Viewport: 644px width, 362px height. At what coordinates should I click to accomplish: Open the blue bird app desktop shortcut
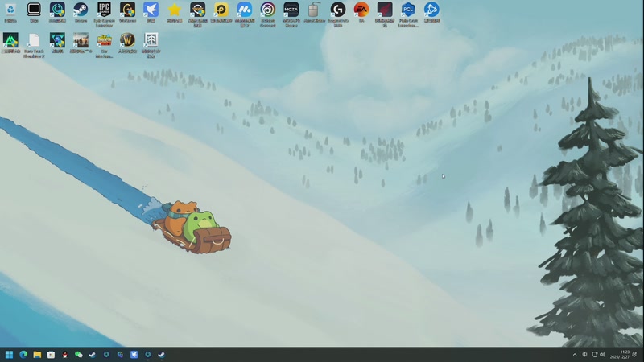[x=151, y=12]
